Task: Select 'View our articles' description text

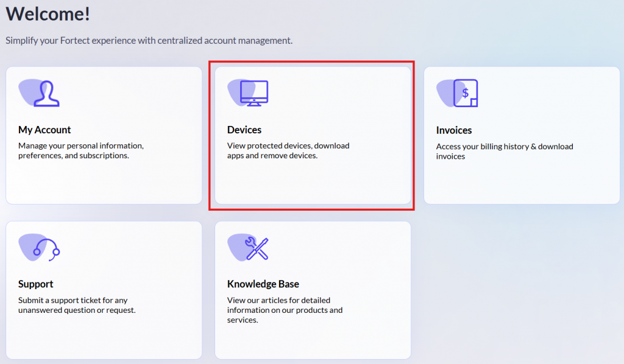Action: click(285, 310)
